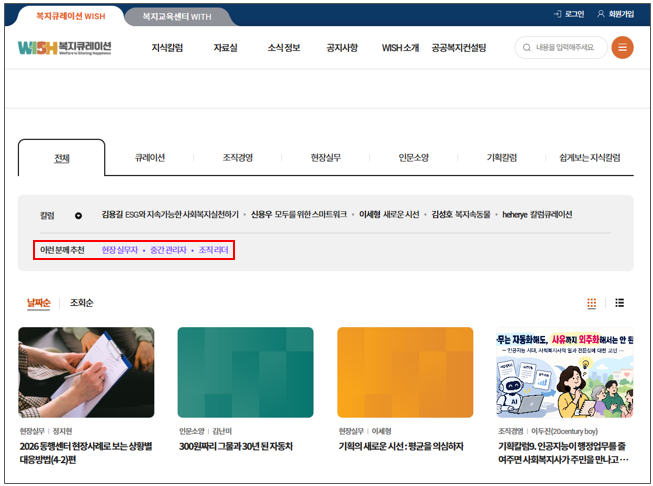Screen dimensions: 653x486
Task: Click the 로그인 link
Action: point(574,14)
